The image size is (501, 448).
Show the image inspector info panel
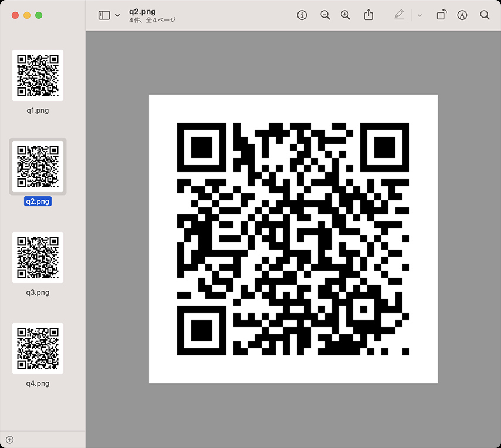click(x=302, y=15)
